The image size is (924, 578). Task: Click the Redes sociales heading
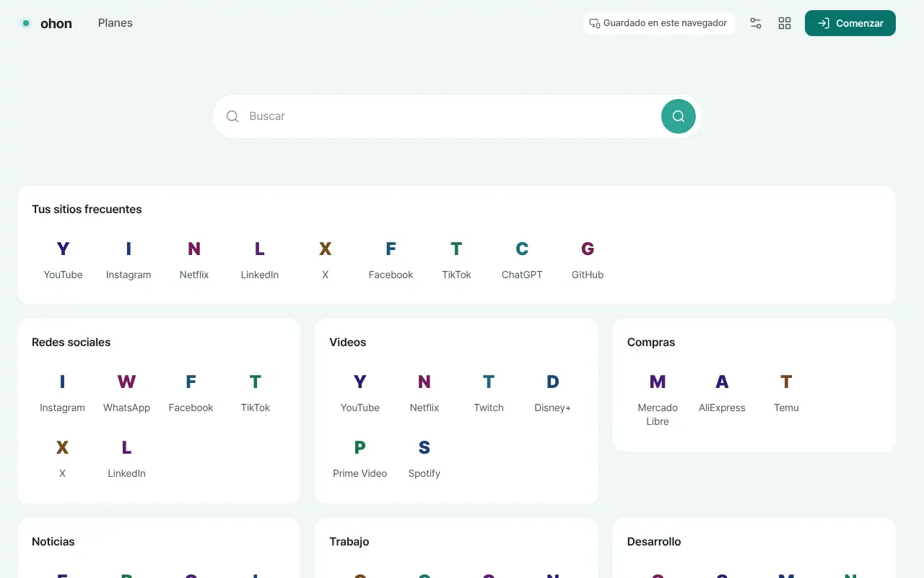coord(71,342)
